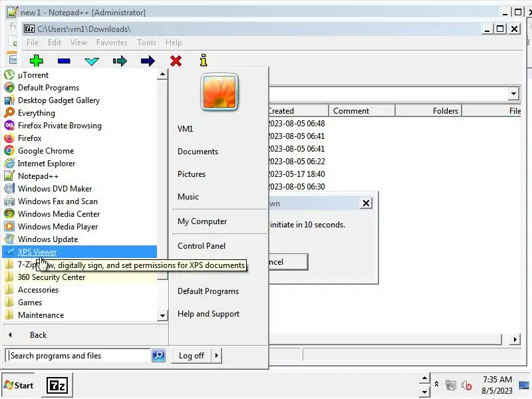The image size is (532, 399).
Task: Click the programs list scroll down arrow
Action: 162,315
